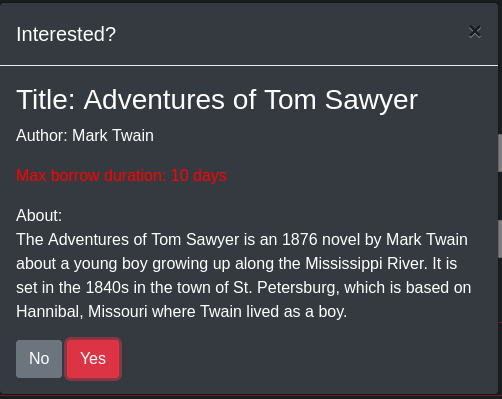Image resolution: width=502 pixels, height=399 pixels.
Task: Click the 1840s text in the description
Action: [x=107, y=287]
